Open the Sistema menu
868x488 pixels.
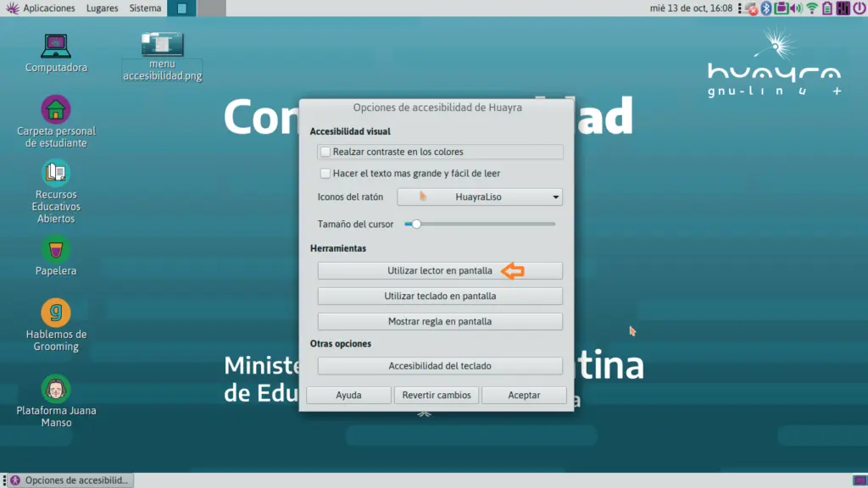145,8
